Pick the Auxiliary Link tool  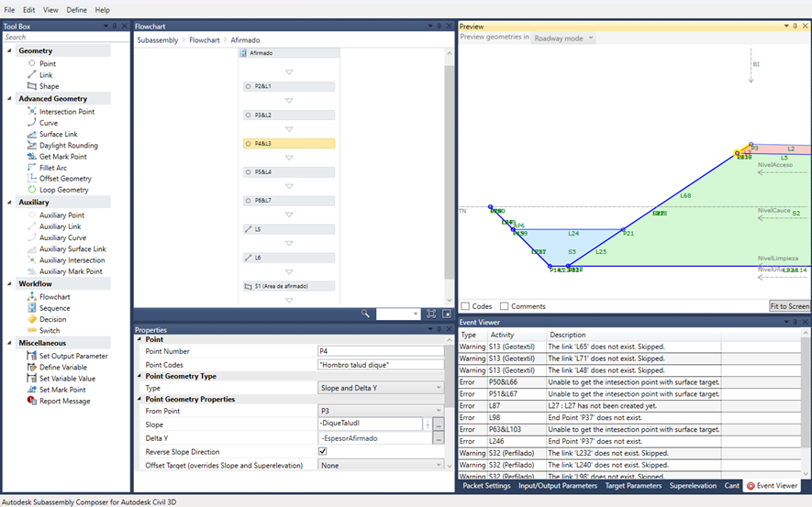click(60, 226)
